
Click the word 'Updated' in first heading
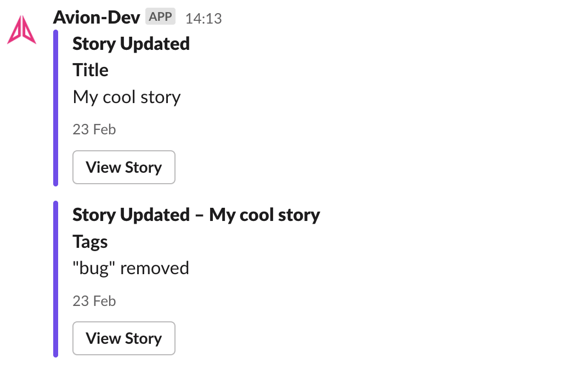point(155,44)
